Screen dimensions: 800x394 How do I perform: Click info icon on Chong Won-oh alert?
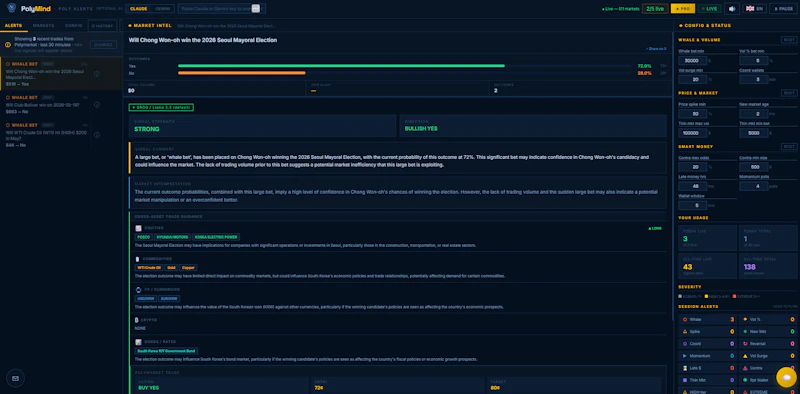[97, 74]
